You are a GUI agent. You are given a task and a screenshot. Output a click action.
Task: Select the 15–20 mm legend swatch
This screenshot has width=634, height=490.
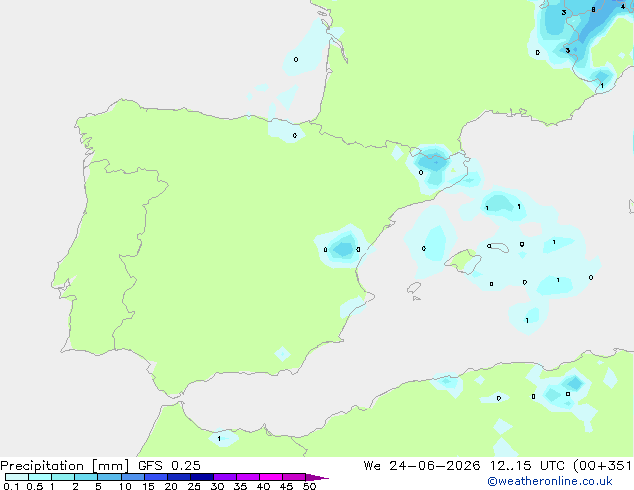tap(155, 477)
